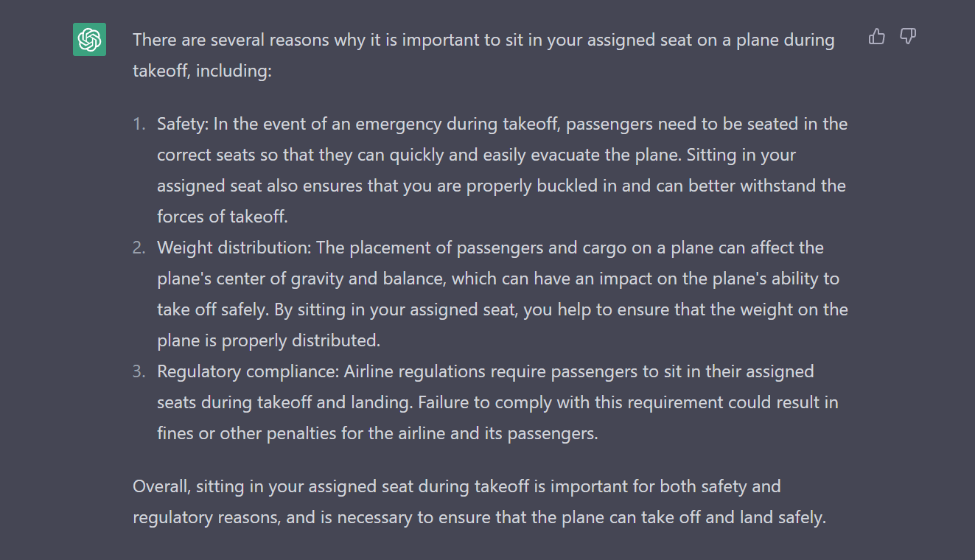The image size is (975, 560).
Task: Click list number 3 marker
Action: tap(139, 371)
